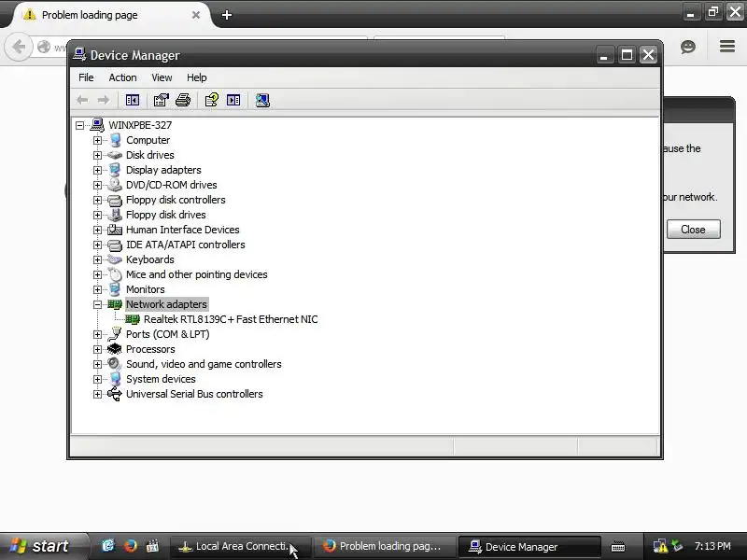Viewport: 747px width, 560px height.
Task: Select the IDE ATA/ATAPI controllers label
Action: (185, 245)
